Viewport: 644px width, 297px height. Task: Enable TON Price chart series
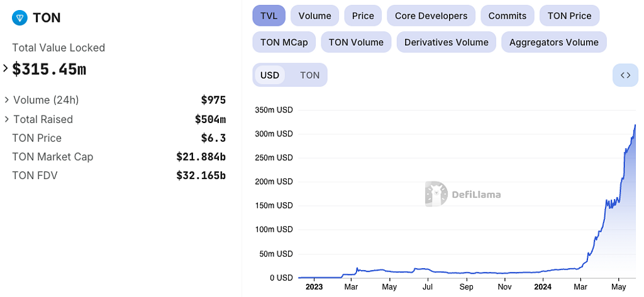569,16
